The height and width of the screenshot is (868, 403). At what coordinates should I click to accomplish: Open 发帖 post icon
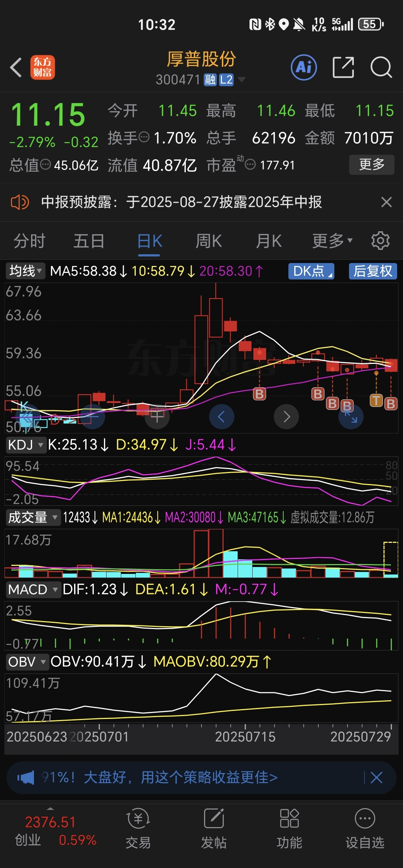(x=214, y=828)
